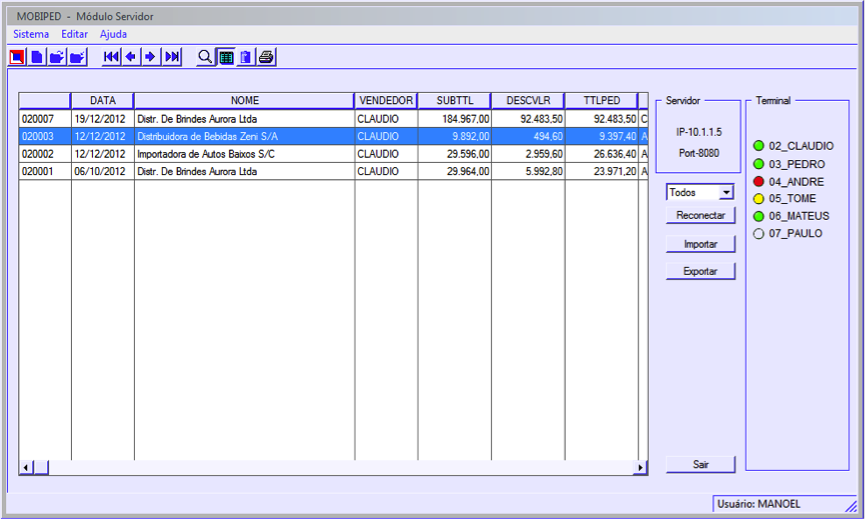
Task: Click the DATA column header
Action: [103, 101]
